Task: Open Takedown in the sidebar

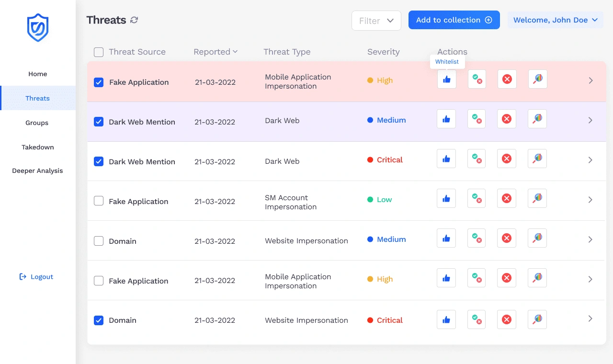Action: (38, 147)
